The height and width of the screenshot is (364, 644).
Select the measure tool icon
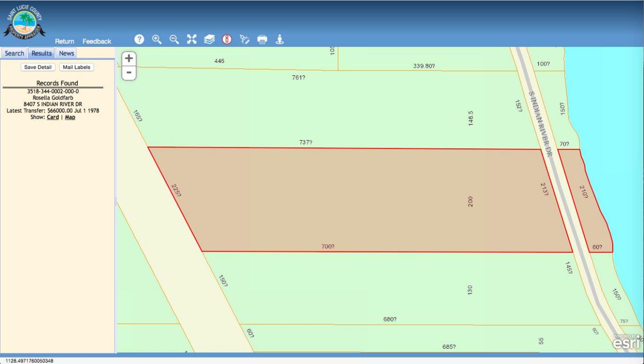244,39
